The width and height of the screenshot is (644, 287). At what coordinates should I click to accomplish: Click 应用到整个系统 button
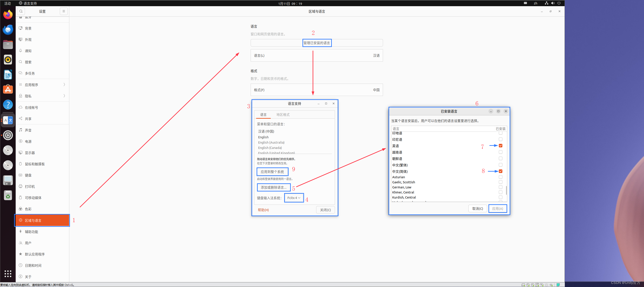(272, 172)
